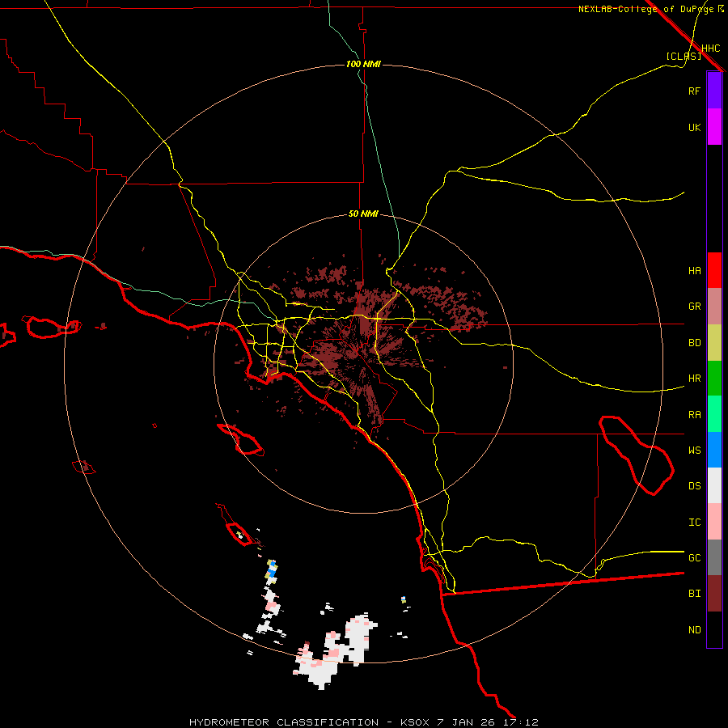The height and width of the screenshot is (728, 728).
Task: Click the 100 NMI range ring label
Action: point(363,64)
